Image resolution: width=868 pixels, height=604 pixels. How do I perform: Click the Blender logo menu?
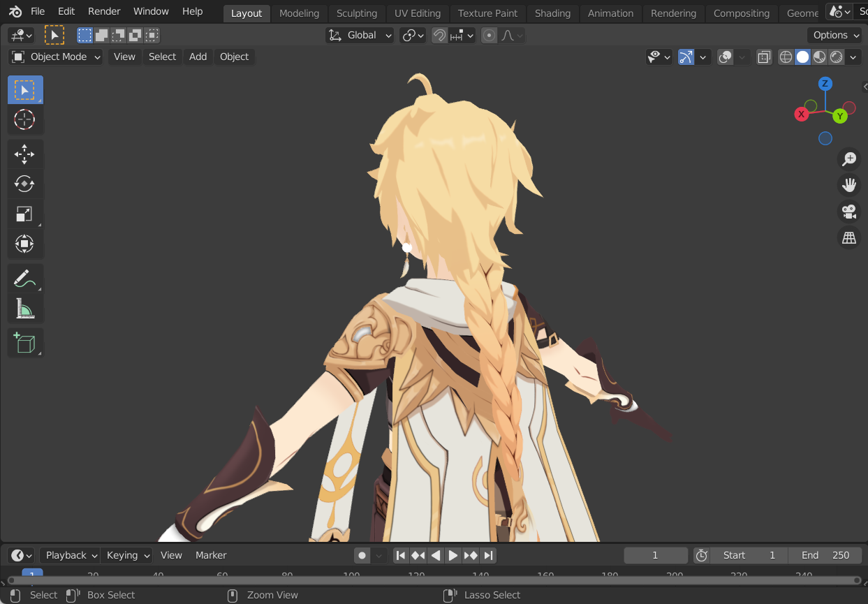click(15, 12)
